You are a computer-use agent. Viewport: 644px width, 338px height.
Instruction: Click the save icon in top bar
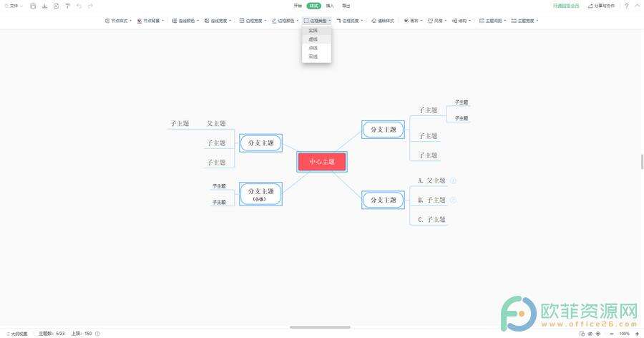(33, 6)
